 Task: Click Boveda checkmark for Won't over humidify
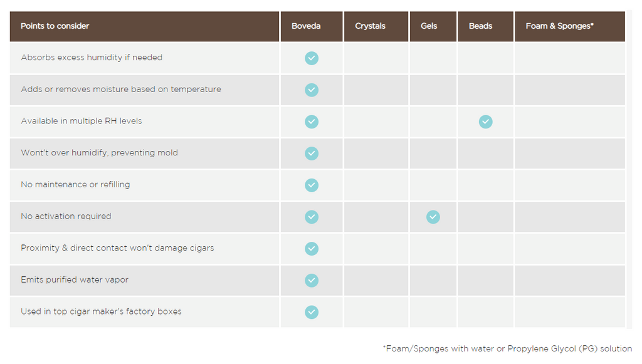click(312, 153)
